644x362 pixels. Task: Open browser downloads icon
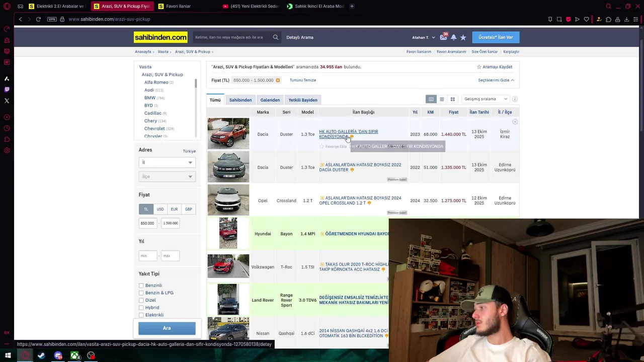[x=626, y=19]
